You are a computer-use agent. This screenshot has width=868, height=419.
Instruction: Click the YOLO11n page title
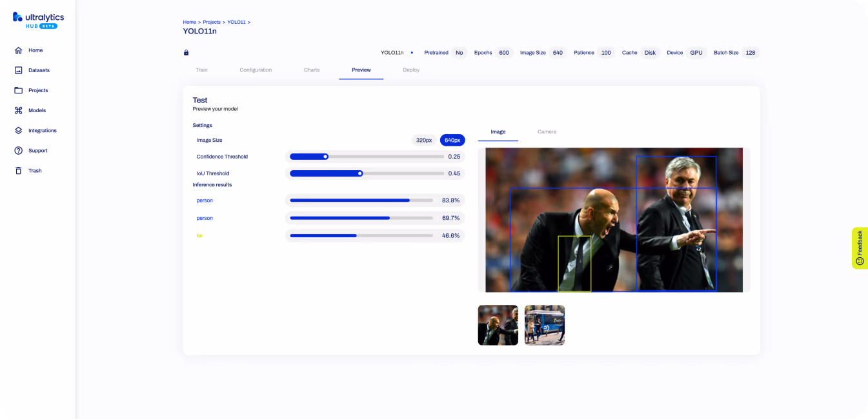tap(200, 31)
